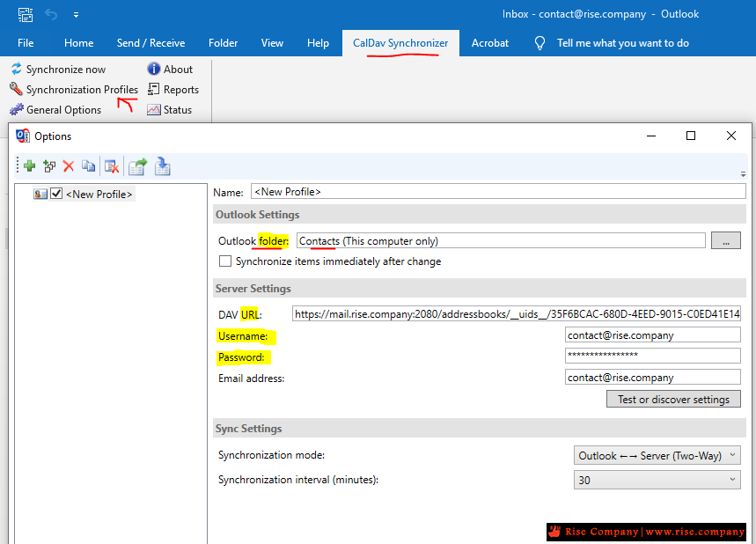This screenshot has height=544, width=756.
Task: Click the export profiles icon
Action: pyautogui.click(x=137, y=165)
